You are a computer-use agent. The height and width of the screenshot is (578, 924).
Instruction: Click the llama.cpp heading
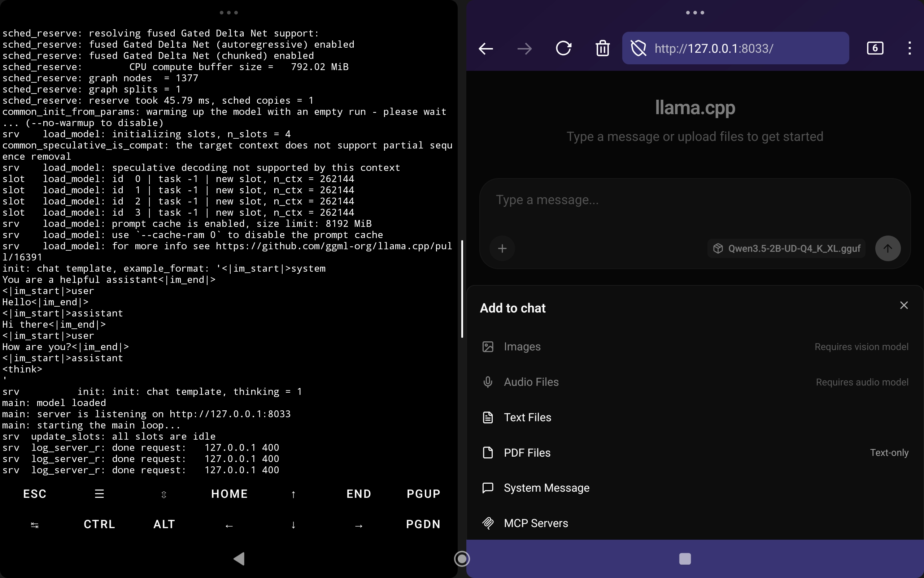pyautogui.click(x=695, y=108)
